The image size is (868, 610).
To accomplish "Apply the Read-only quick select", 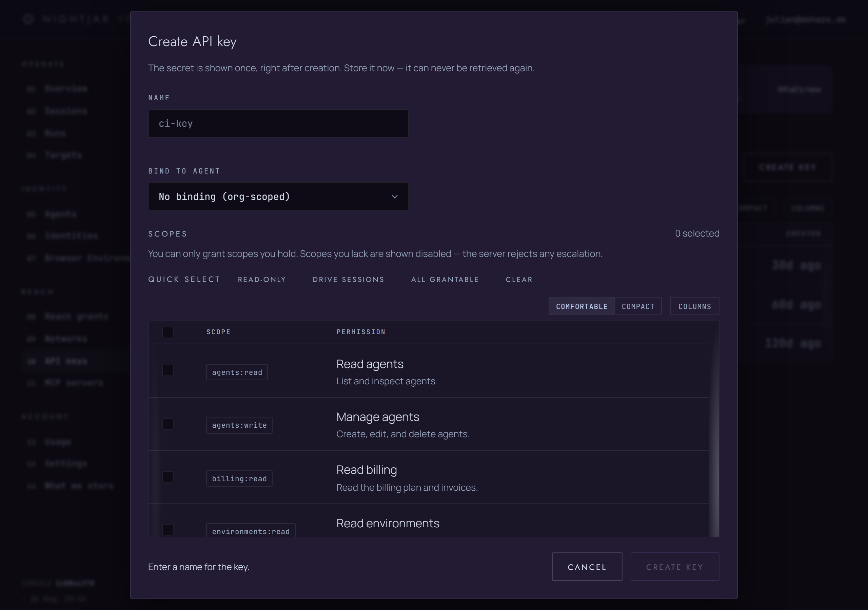I will (x=262, y=279).
